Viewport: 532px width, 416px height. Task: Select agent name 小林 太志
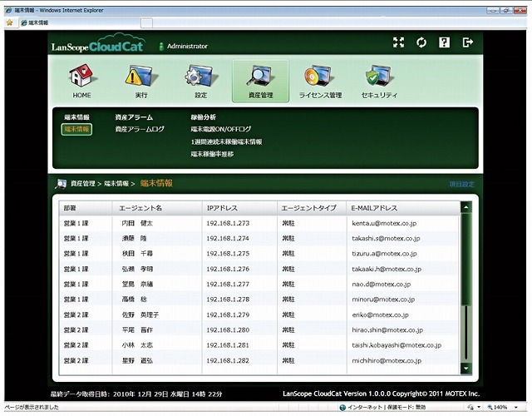(137, 345)
